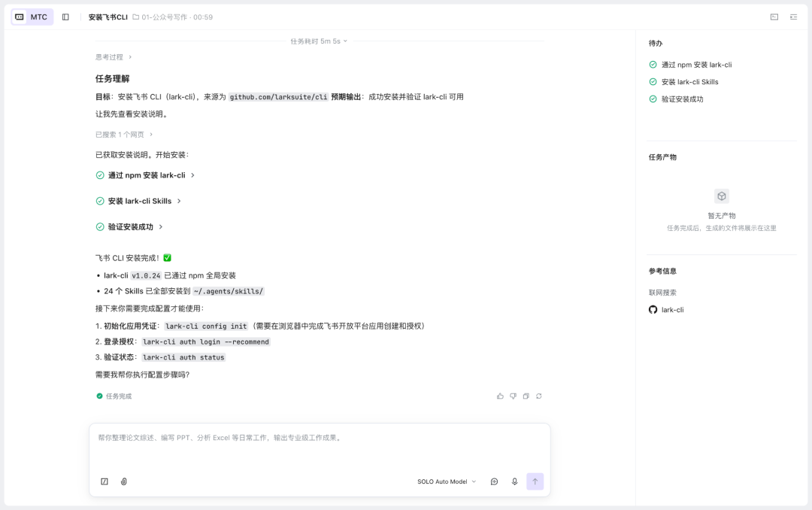
Task: Click the ~/.agents/skills/ path text
Action: coord(229,291)
